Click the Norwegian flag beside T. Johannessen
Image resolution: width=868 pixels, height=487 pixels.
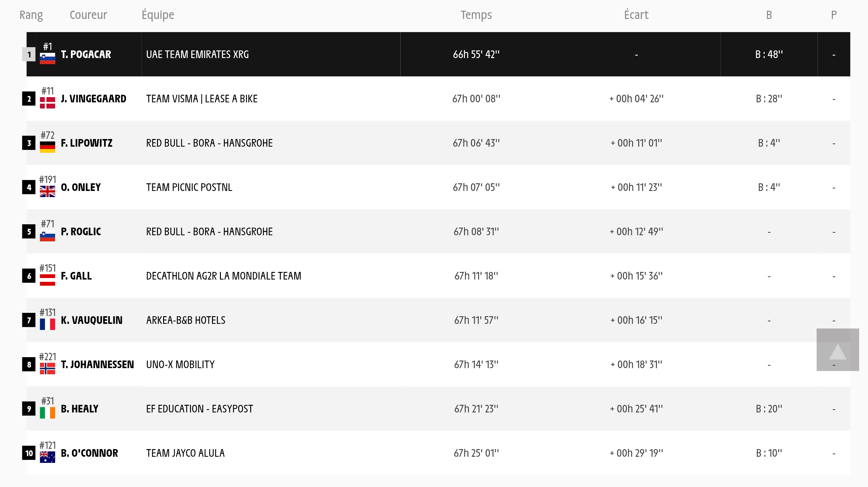pyautogui.click(x=48, y=369)
